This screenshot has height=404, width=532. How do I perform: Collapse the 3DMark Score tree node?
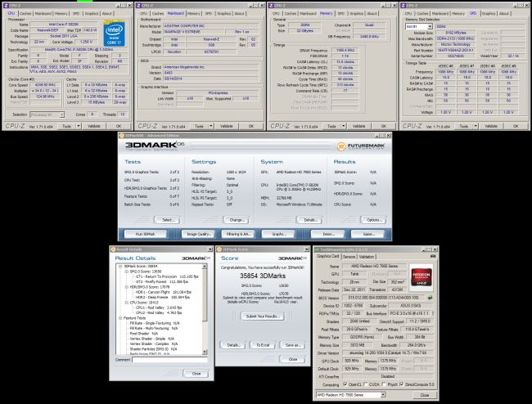[x=120, y=267]
